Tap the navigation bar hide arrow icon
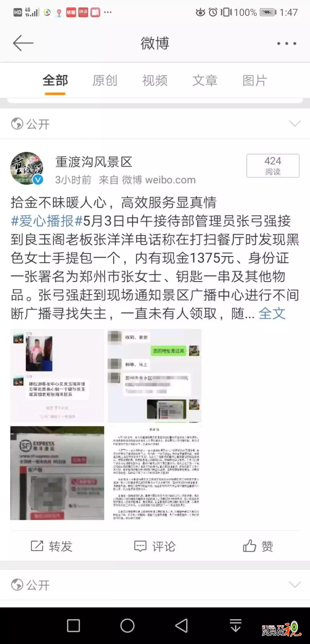Viewport: 310px width, 644px height. coord(236,626)
